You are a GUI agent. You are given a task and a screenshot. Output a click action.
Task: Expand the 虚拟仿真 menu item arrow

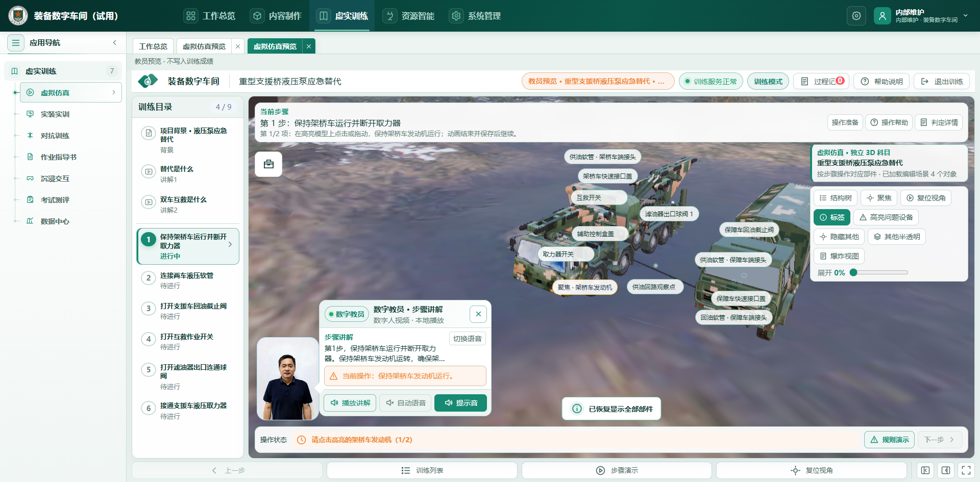pyautogui.click(x=113, y=92)
